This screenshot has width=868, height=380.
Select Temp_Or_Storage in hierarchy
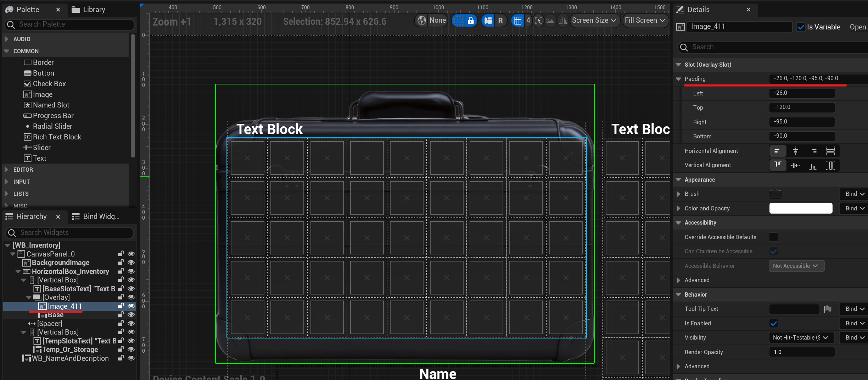point(70,349)
